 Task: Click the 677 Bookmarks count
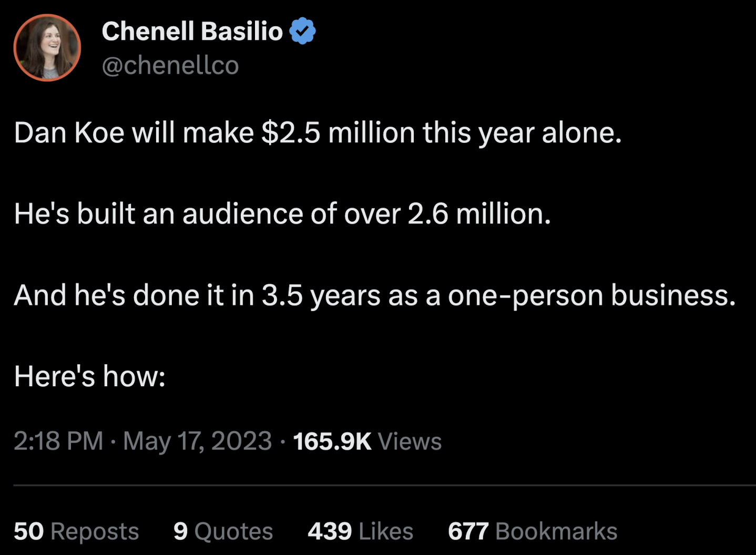pyautogui.click(x=532, y=531)
